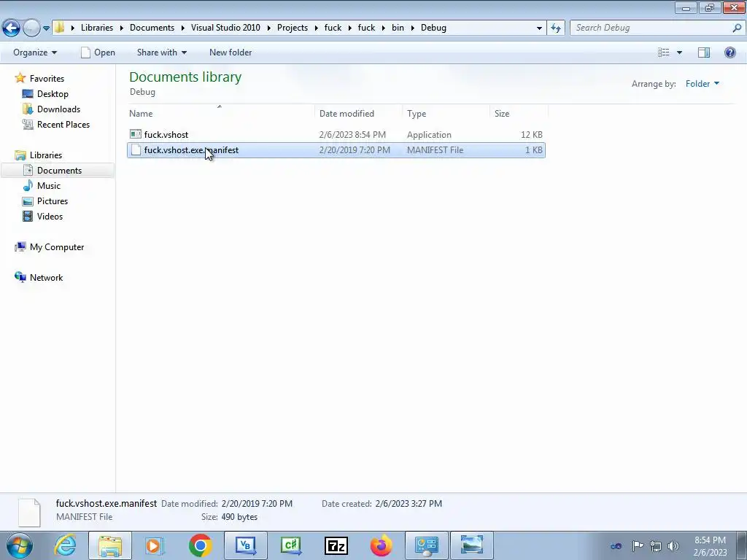Go to the bin breadcrumb folder
This screenshot has height=560, width=747.
pyautogui.click(x=398, y=28)
